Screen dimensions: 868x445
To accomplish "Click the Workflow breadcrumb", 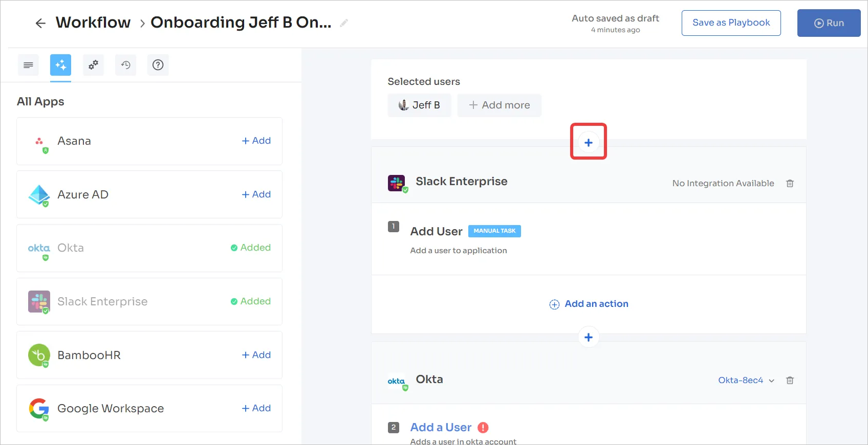I will pos(93,23).
